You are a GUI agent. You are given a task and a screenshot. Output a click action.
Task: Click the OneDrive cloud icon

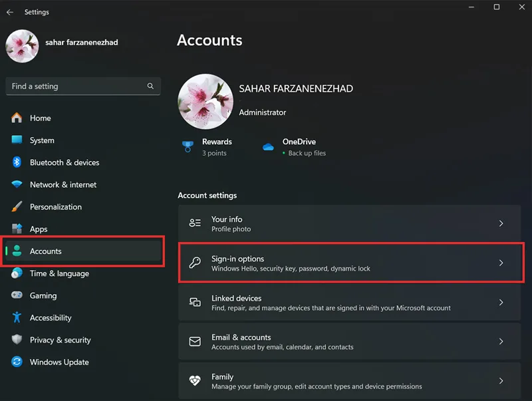[268, 147]
